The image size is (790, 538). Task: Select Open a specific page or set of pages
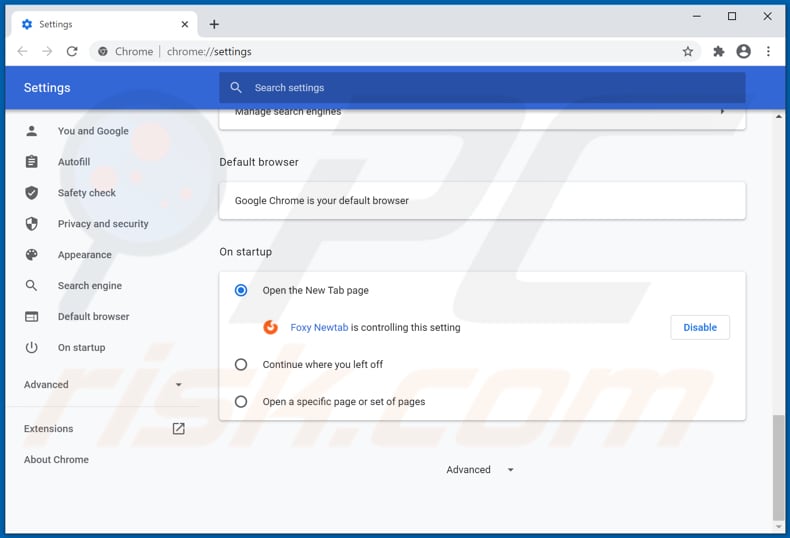click(241, 401)
